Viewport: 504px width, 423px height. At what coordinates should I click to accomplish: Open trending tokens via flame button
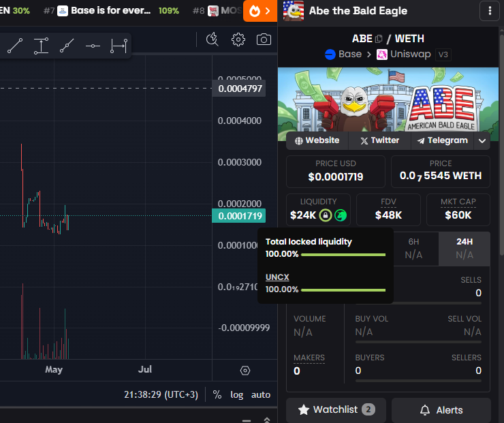pyautogui.click(x=260, y=11)
